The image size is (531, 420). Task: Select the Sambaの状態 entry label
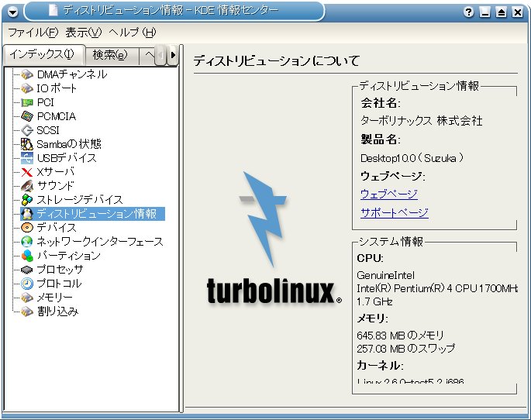pyautogui.click(x=69, y=144)
